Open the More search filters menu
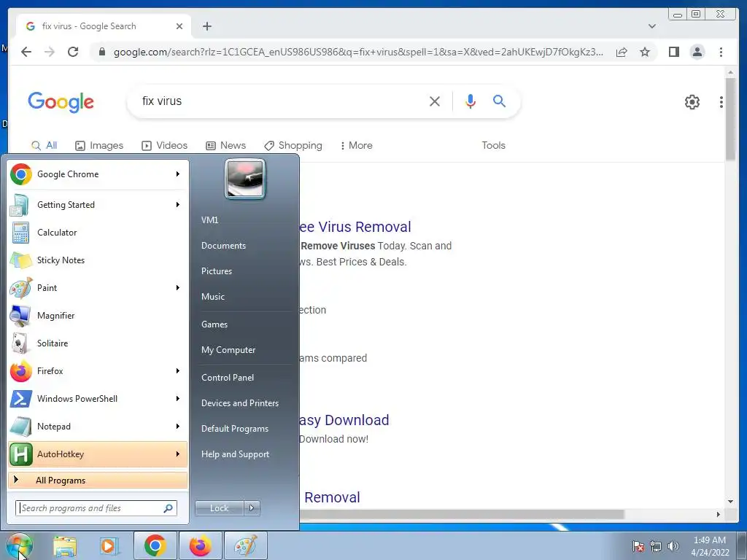Viewport: 747px width, 560px height. coord(356,145)
